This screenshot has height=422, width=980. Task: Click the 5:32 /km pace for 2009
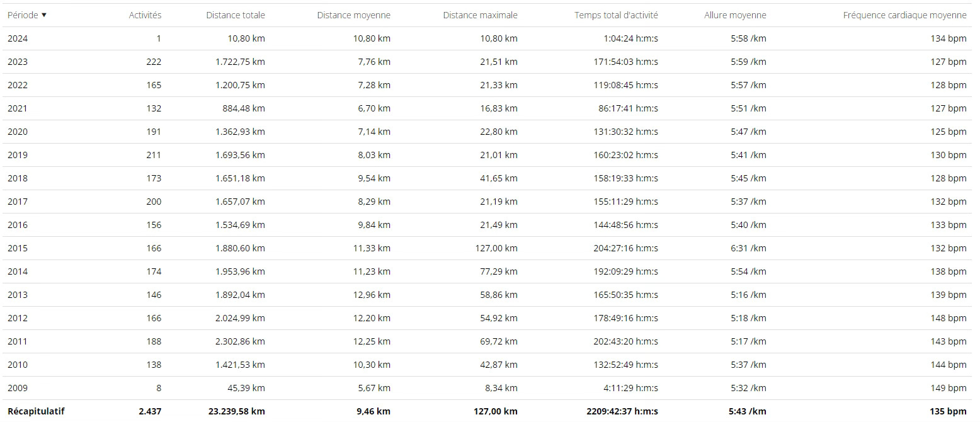(x=749, y=388)
